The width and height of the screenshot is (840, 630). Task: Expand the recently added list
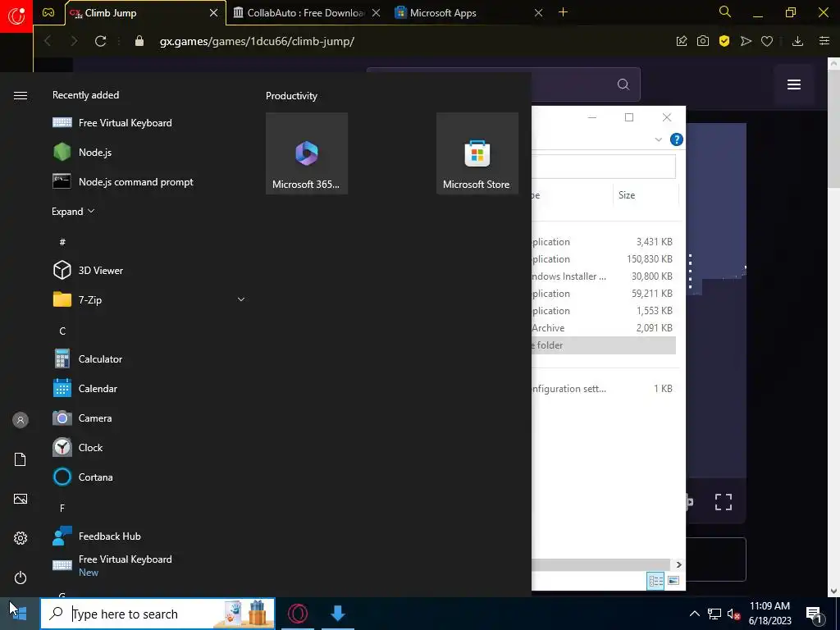pyautogui.click(x=73, y=211)
